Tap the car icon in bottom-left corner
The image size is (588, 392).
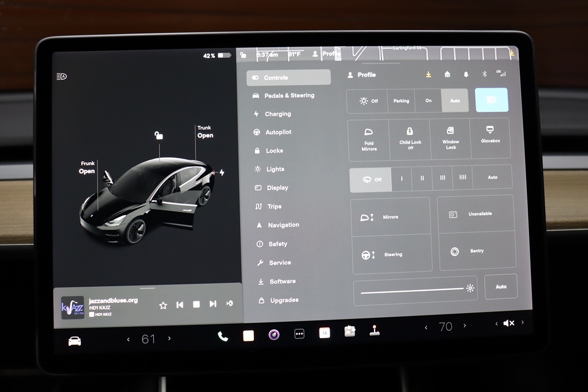click(74, 341)
